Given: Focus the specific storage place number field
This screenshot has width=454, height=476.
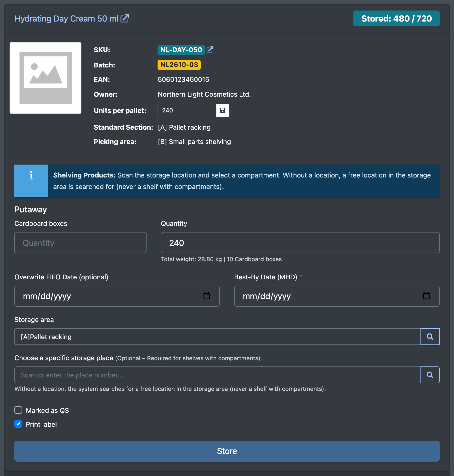Looking at the screenshot, I should point(218,375).
